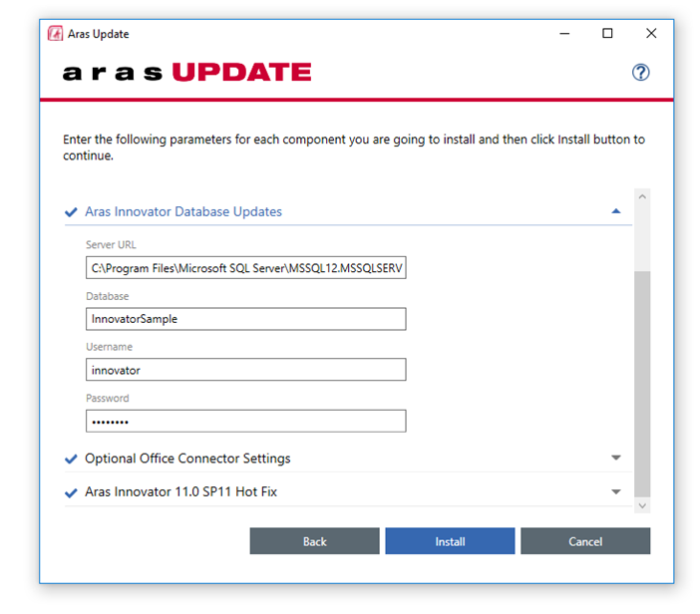
Task: Click the aras UPDATE logo
Action: pos(186,72)
